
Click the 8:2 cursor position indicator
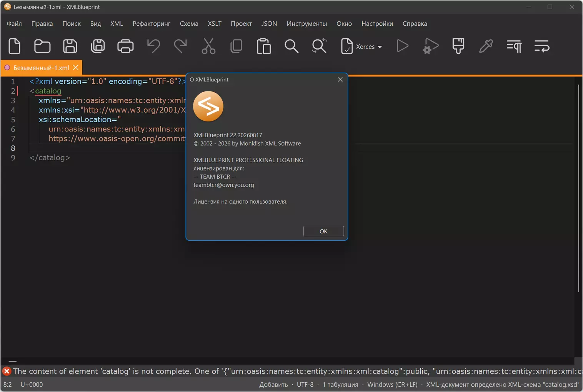click(8, 385)
